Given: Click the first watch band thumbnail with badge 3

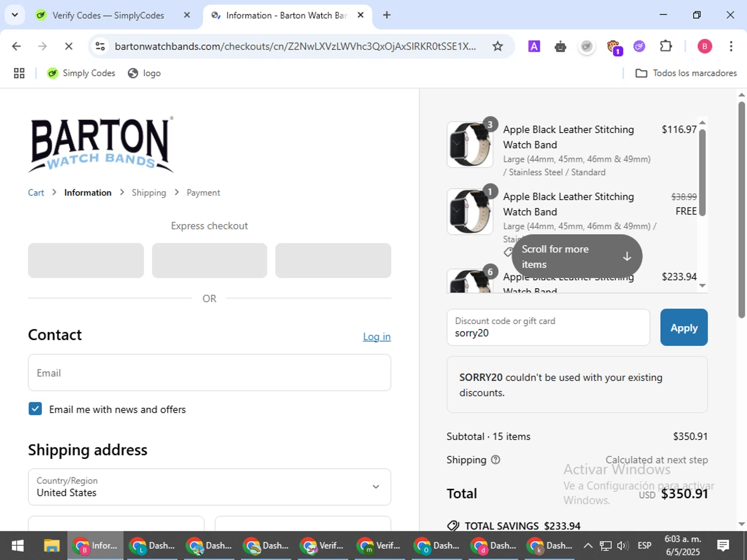Looking at the screenshot, I should pos(470,144).
